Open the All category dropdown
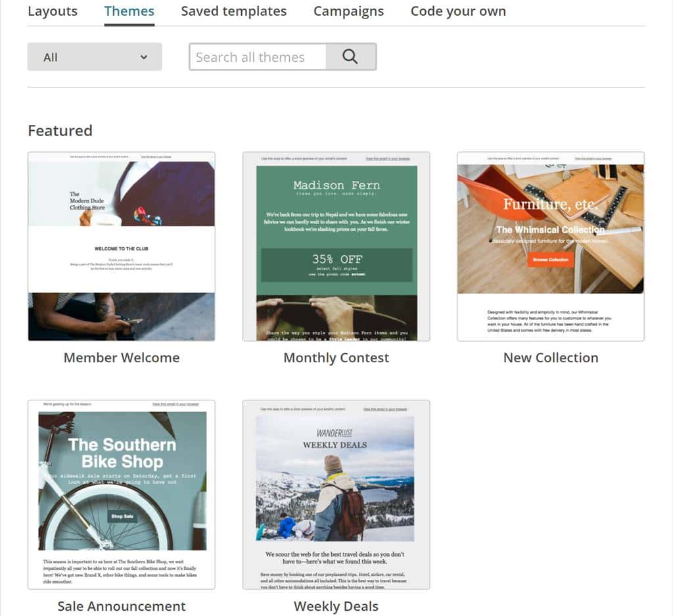This screenshot has height=616, width=673. [95, 57]
